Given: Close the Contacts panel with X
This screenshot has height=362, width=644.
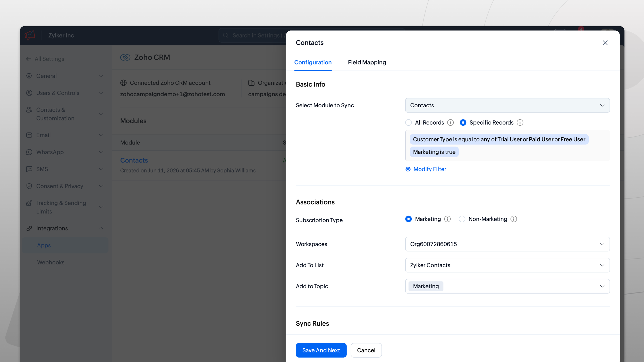Looking at the screenshot, I should (x=605, y=43).
